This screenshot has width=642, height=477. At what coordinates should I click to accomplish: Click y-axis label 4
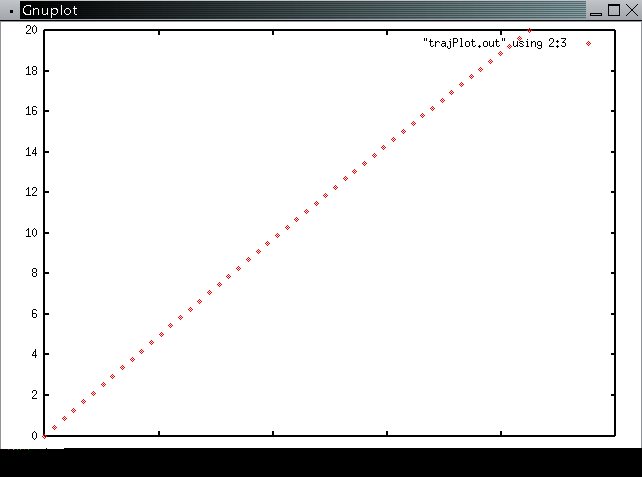point(34,354)
